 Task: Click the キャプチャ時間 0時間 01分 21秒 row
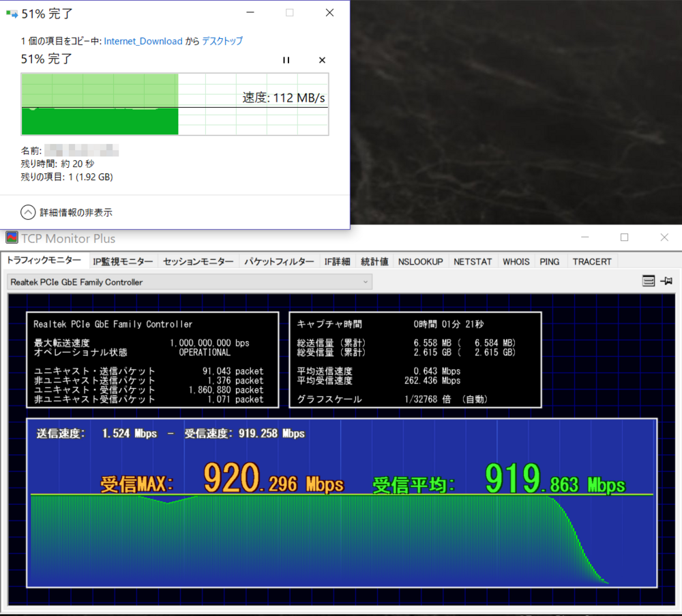390,324
